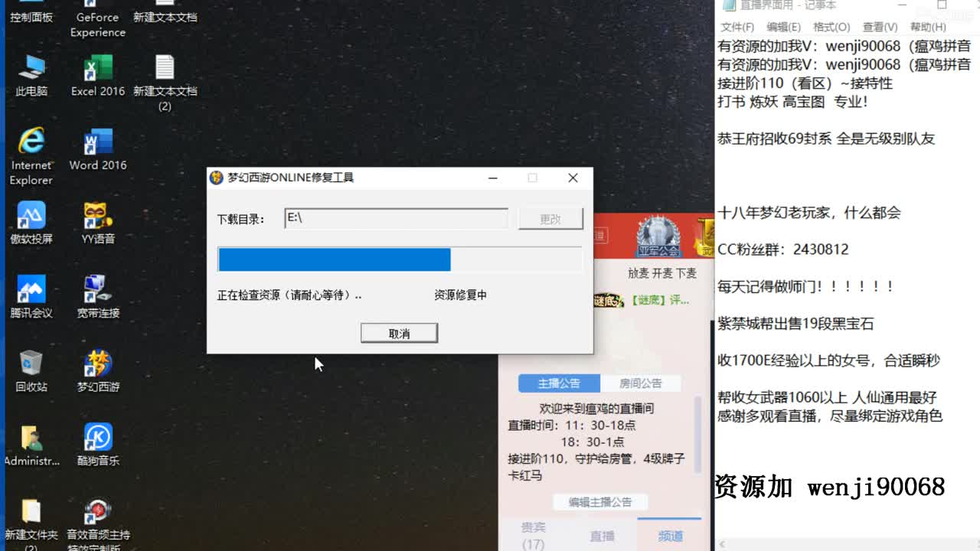Open GeForce Experience desktop shortcut

click(98, 18)
